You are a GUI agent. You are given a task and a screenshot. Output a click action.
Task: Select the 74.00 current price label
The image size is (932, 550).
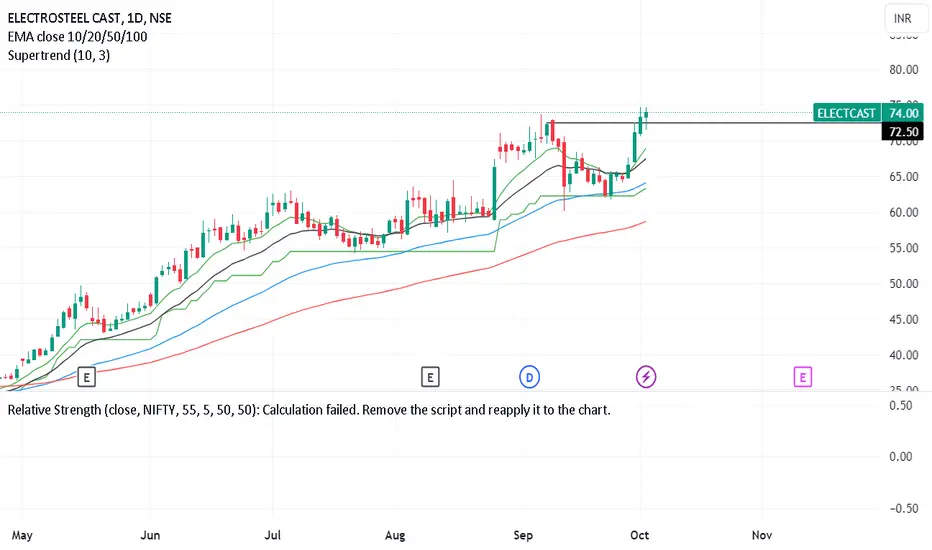coord(903,113)
